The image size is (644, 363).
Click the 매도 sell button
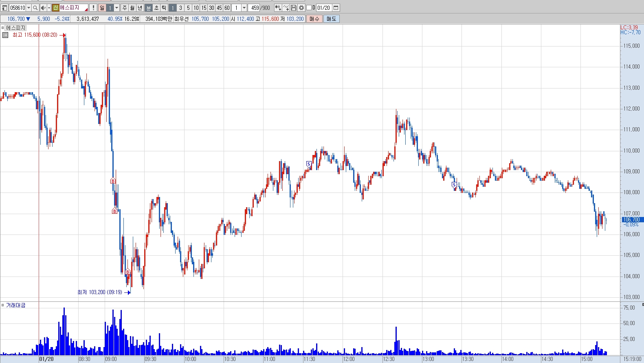point(332,19)
